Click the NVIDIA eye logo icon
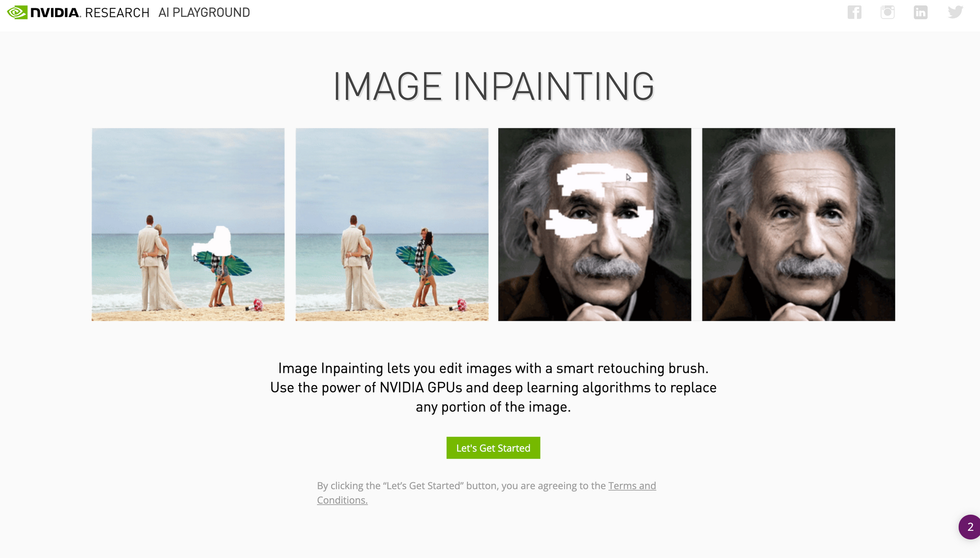980x558 pixels. pos(17,12)
